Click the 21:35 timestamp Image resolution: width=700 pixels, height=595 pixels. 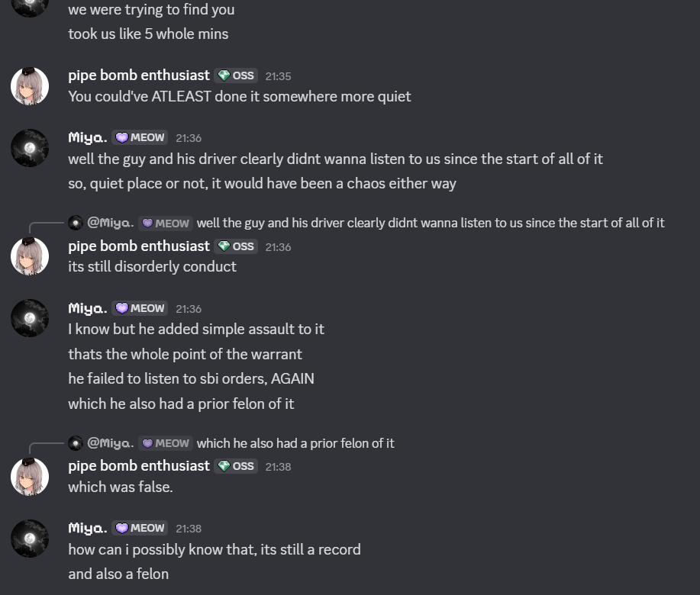(x=278, y=76)
